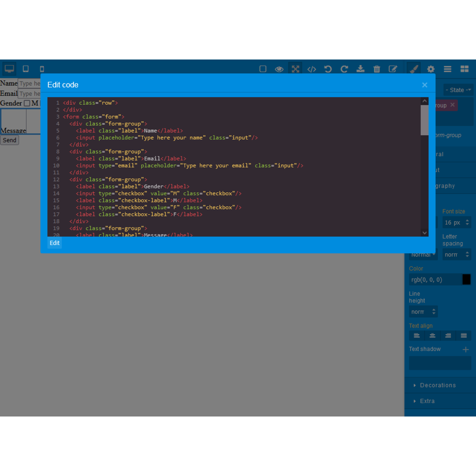Switch to tablet device view icon

pyautogui.click(x=26, y=69)
